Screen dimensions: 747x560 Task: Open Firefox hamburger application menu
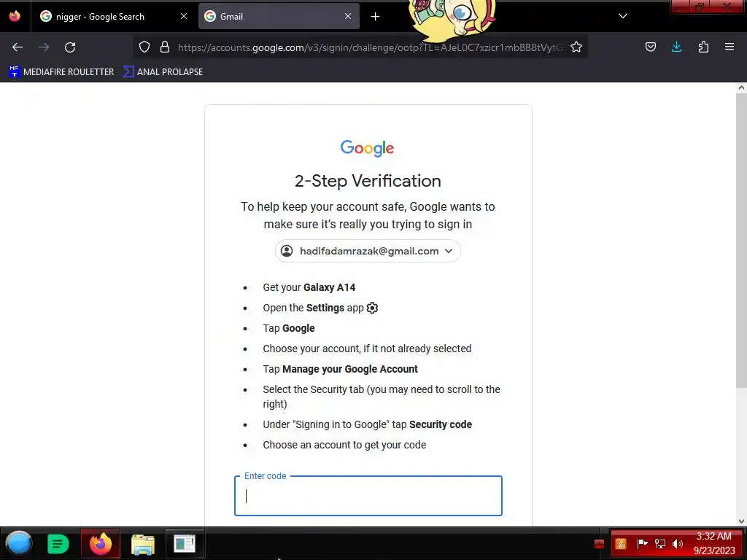click(x=729, y=47)
